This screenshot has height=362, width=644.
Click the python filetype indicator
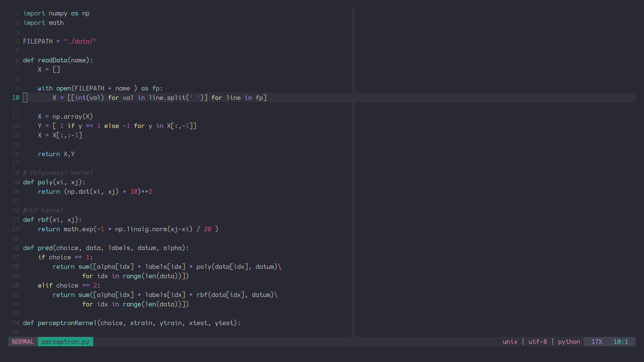click(569, 342)
